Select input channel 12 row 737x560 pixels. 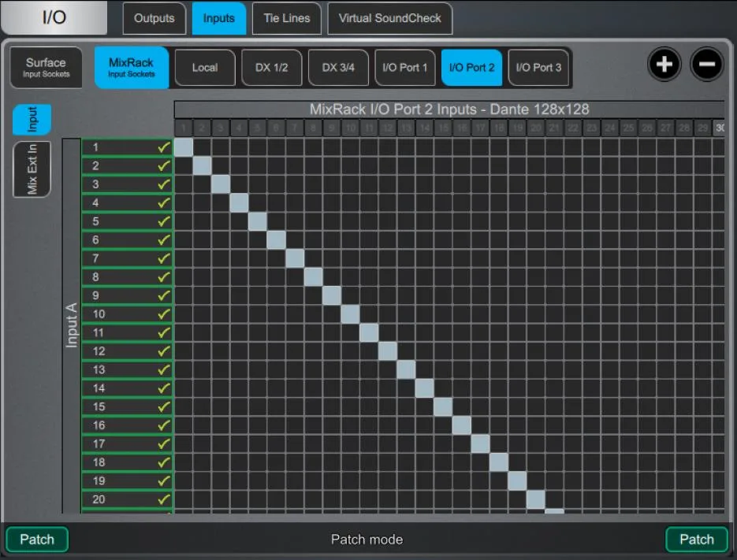[x=128, y=351]
